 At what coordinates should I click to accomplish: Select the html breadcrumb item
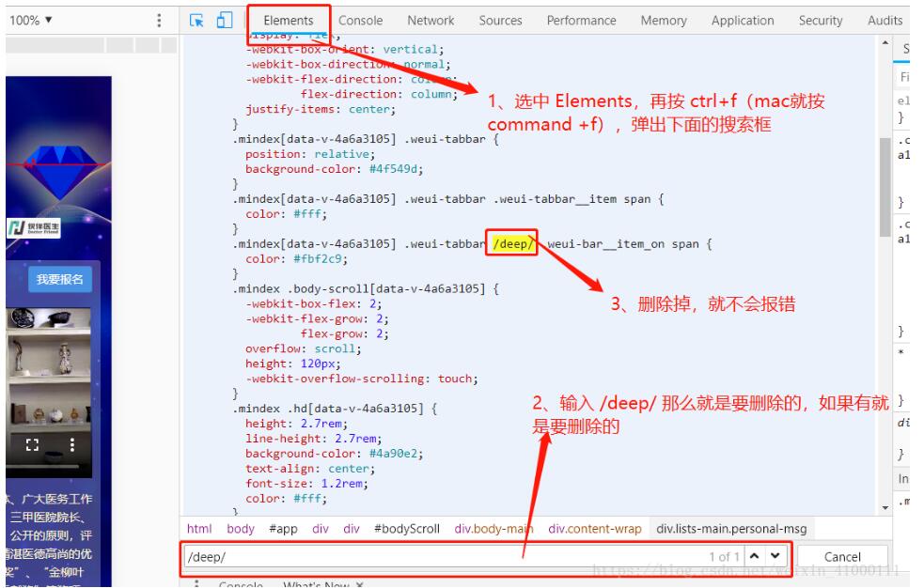coord(199,529)
